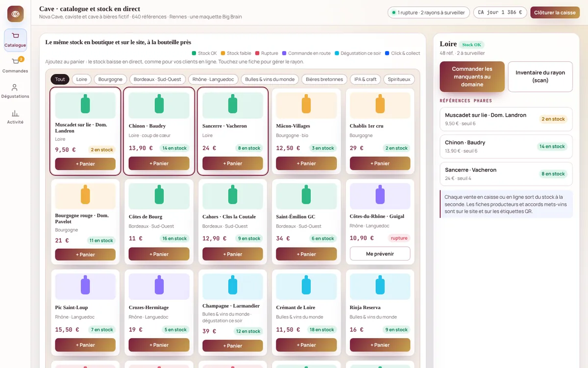Click the Champagne Larmandier bottle icon
Viewport: 588px width, 368px height.
[233, 285]
